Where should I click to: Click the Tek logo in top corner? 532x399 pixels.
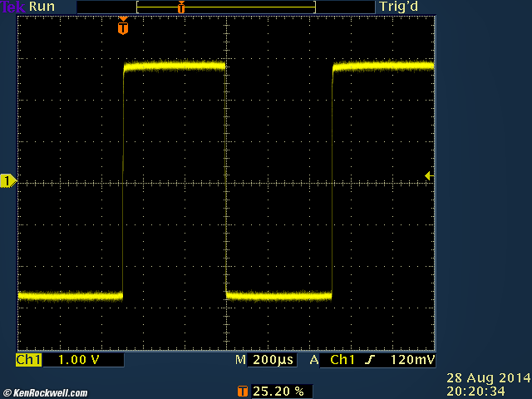(13, 7)
